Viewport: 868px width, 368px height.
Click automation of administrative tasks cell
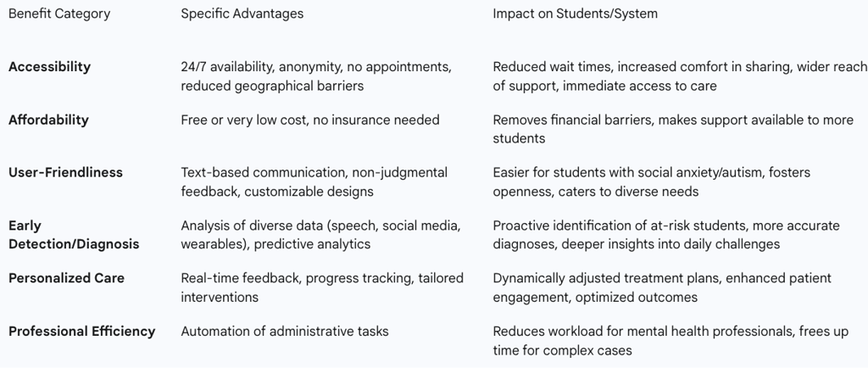285,331
